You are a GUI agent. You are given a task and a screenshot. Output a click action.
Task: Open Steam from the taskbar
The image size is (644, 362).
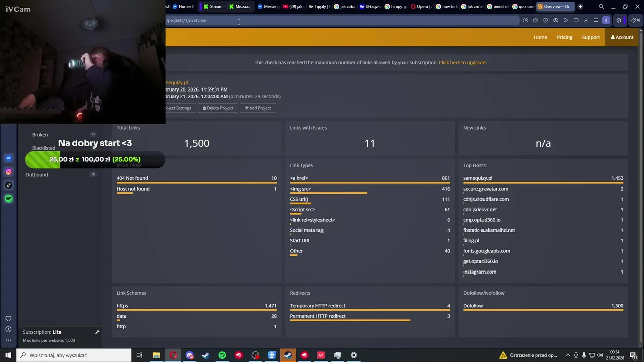tap(206, 355)
